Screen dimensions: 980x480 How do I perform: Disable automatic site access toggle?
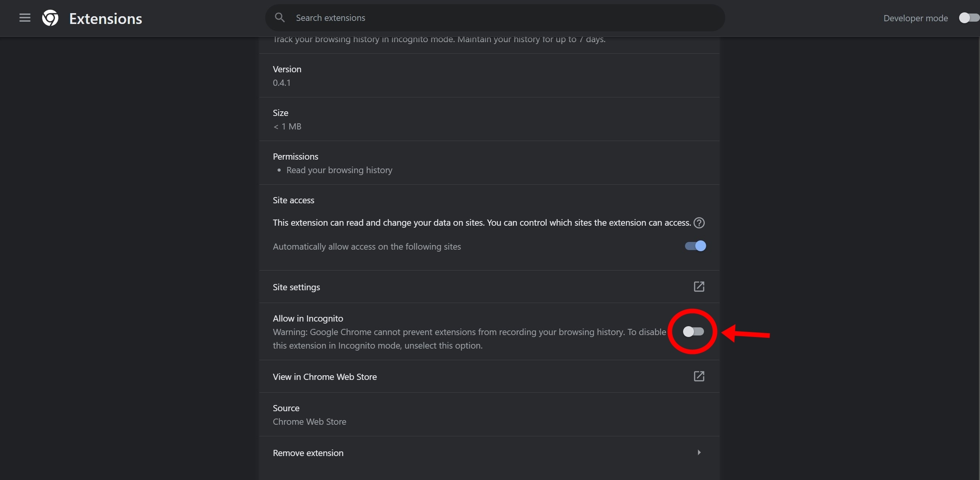pyautogui.click(x=695, y=246)
